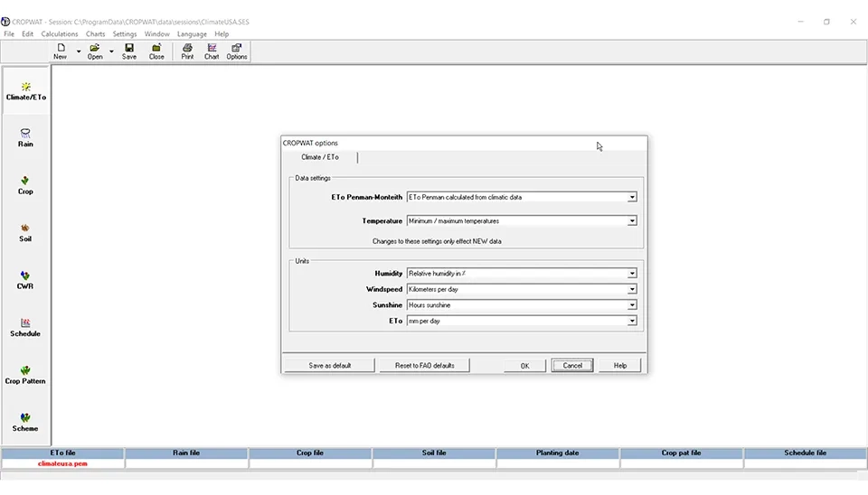
Task: Open the Sunshine units dropdown
Action: (632, 305)
